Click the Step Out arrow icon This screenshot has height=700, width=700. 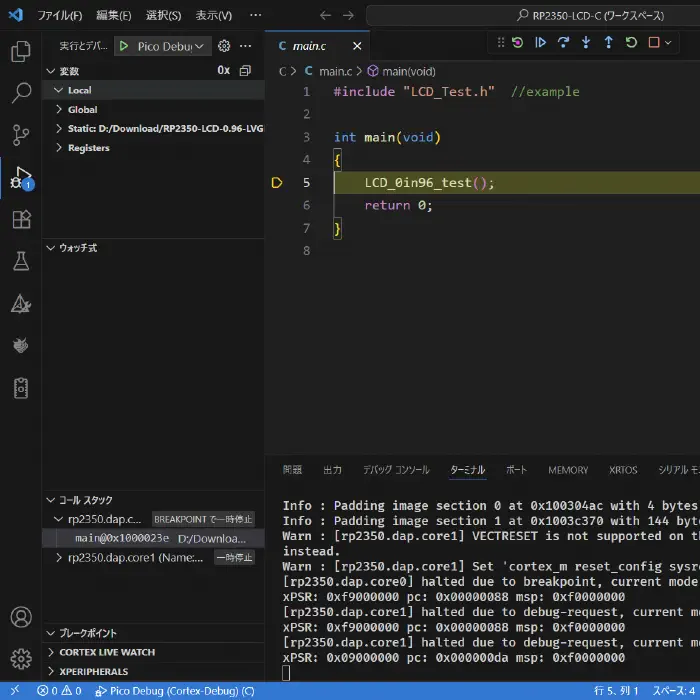click(608, 42)
